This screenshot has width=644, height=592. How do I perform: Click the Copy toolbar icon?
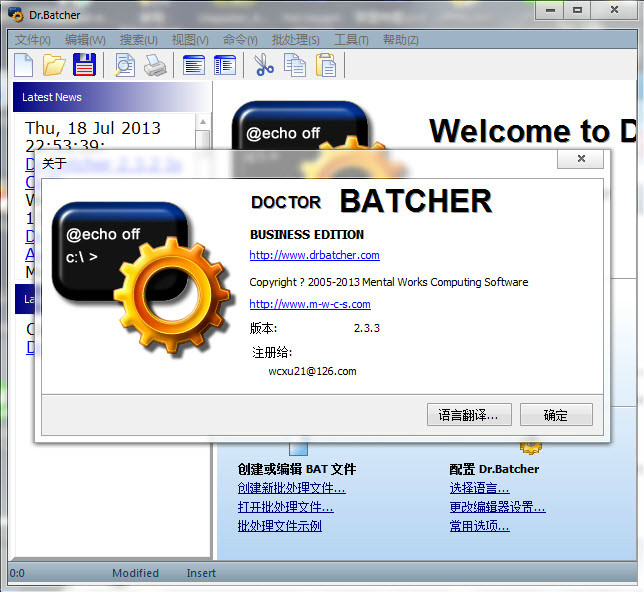point(294,65)
